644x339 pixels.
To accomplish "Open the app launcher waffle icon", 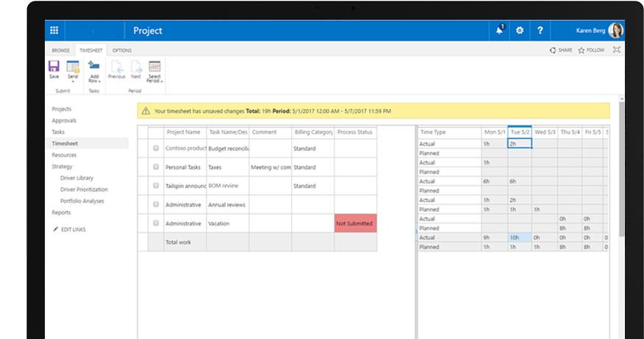I will pos(54,31).
